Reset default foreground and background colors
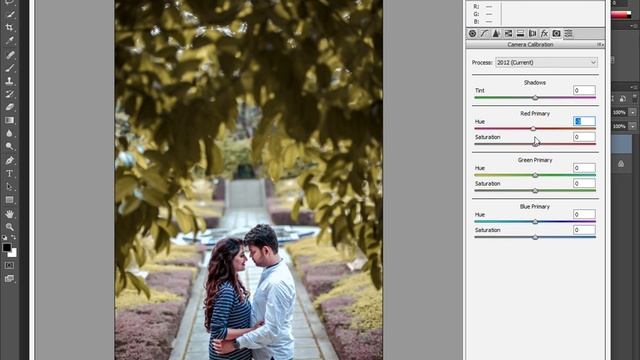 click(4, 237)
